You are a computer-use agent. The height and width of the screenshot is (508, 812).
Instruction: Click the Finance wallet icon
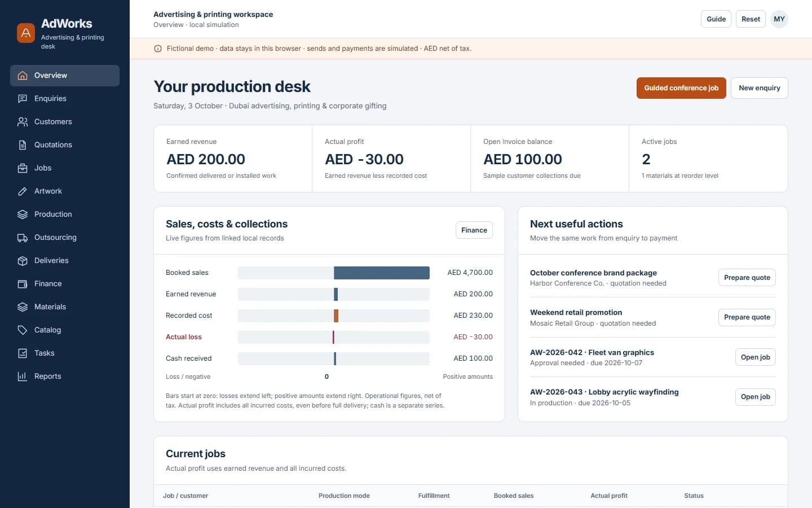pos(23,284)
